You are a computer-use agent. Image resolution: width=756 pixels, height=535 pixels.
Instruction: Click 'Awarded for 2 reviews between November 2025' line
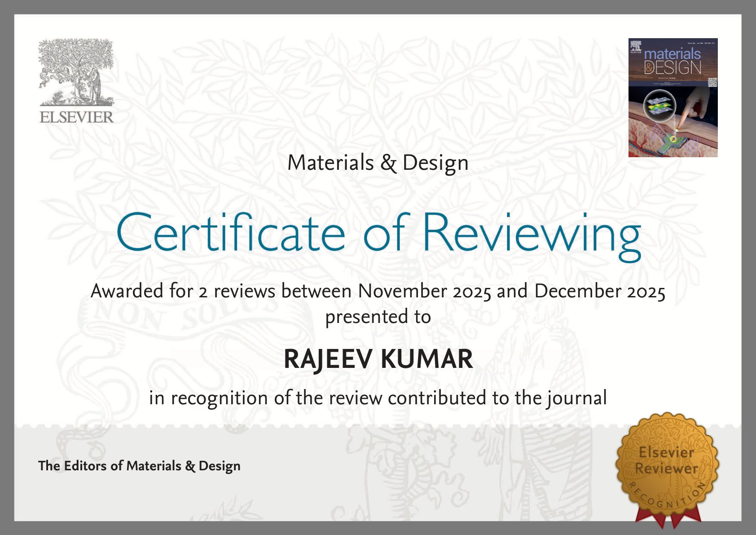[x=378, y=291]
